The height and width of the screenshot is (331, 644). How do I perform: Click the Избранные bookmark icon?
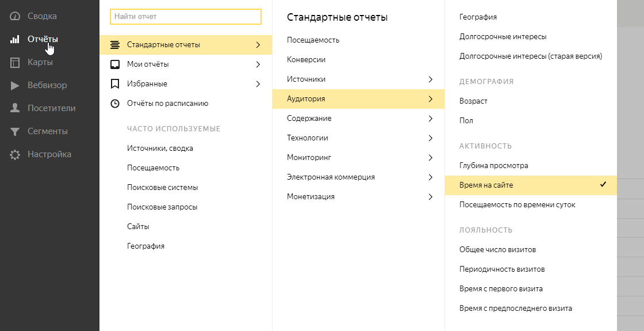(115, 84)
